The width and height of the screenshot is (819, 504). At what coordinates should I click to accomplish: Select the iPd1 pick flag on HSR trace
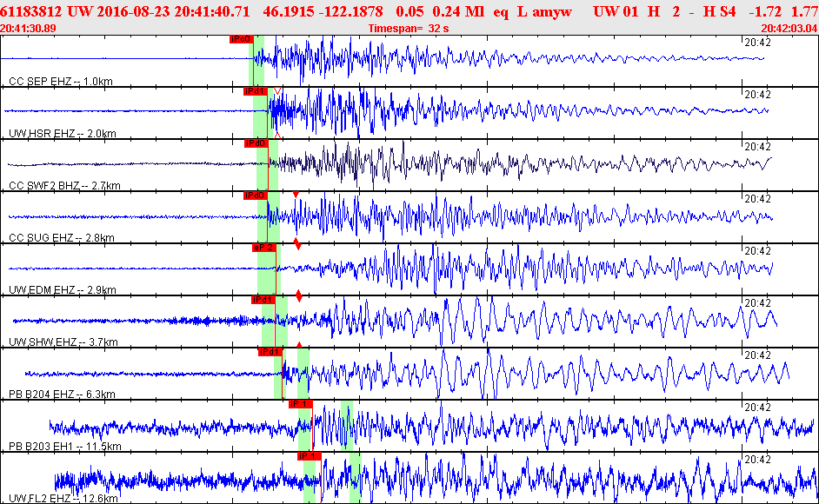tap(256, 91)
